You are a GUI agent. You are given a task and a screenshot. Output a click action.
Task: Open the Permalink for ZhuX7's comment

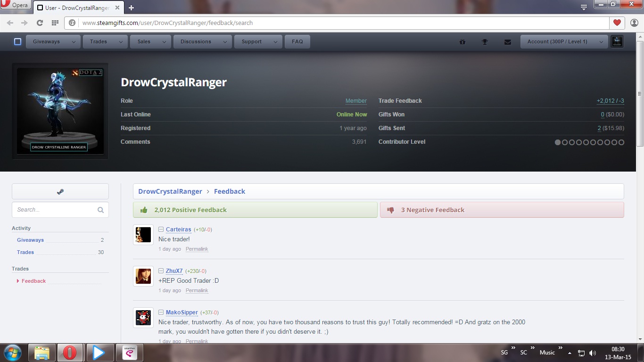[197, 290]
